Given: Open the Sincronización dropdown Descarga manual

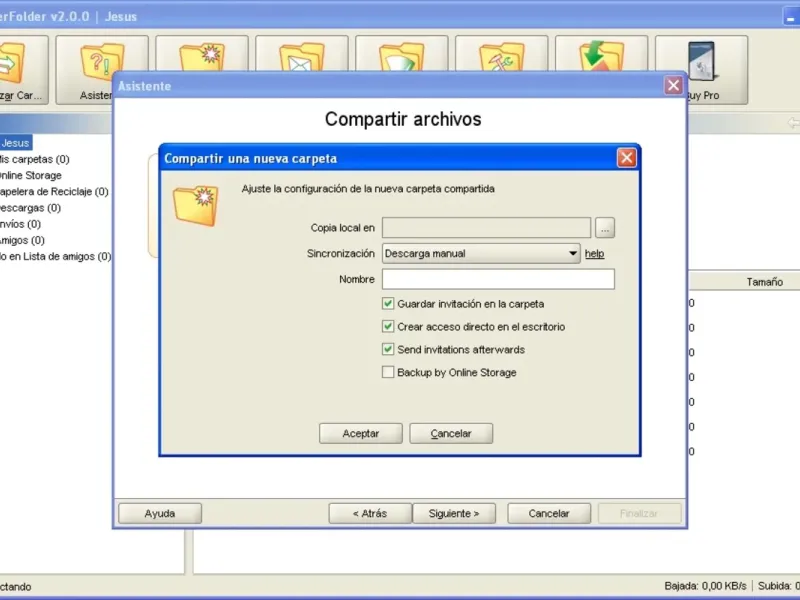Looking at the screenshot, I should point(481,253).
